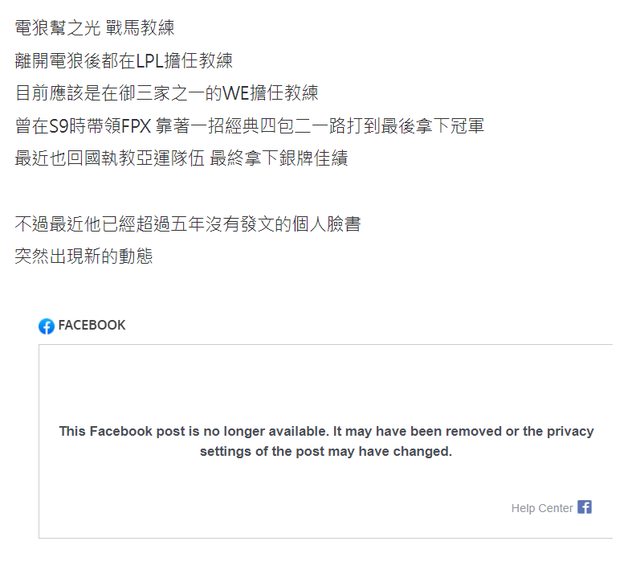
Task: Click the round Facebook logo beside FACEBOOK label
Action: (x=46, y=326)
